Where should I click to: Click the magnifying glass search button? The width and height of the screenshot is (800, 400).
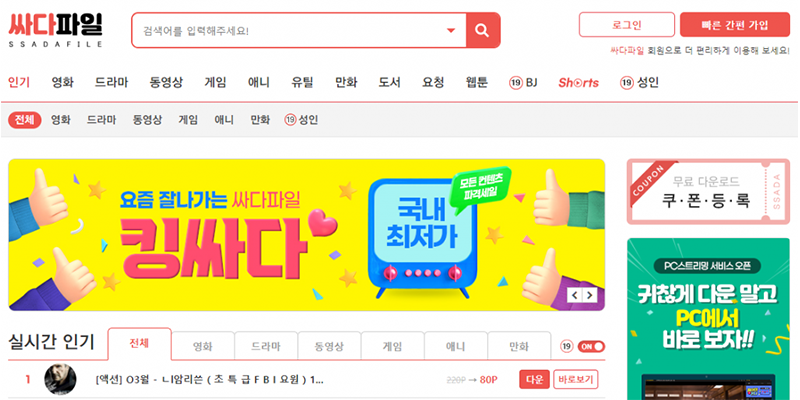(x=483, y=30)
